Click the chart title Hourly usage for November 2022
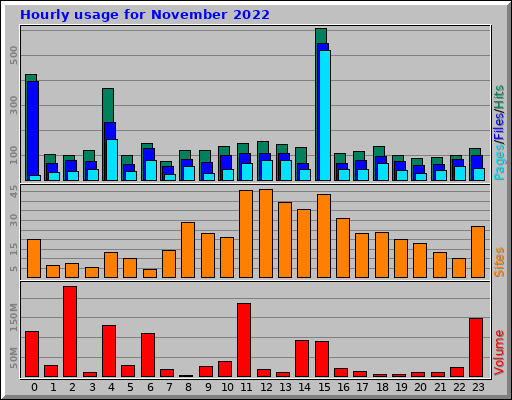Image resolution: width=512 pixels, height=400 pixels. point(145,15)
